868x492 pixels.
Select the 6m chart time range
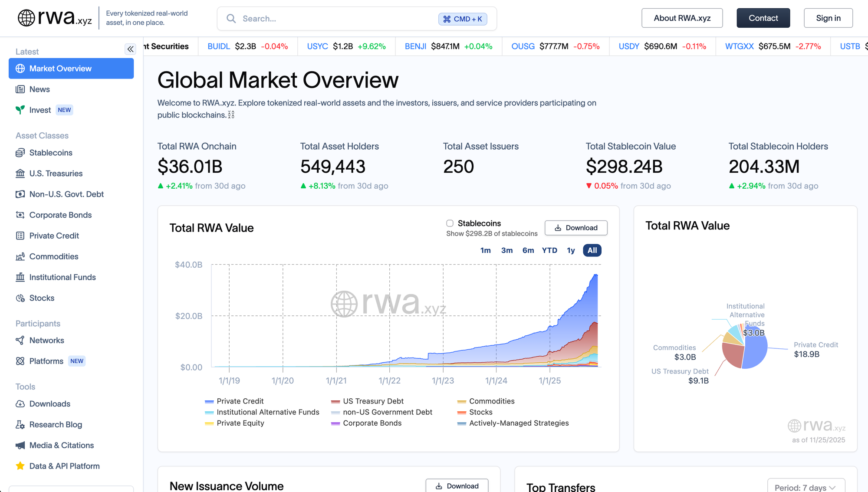coord(528,250)
